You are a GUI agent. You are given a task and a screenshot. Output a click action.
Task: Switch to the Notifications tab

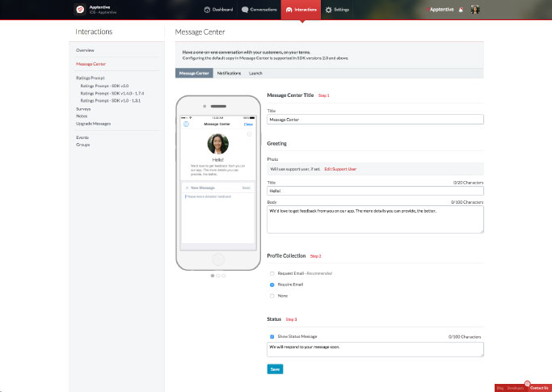point(229,74)
